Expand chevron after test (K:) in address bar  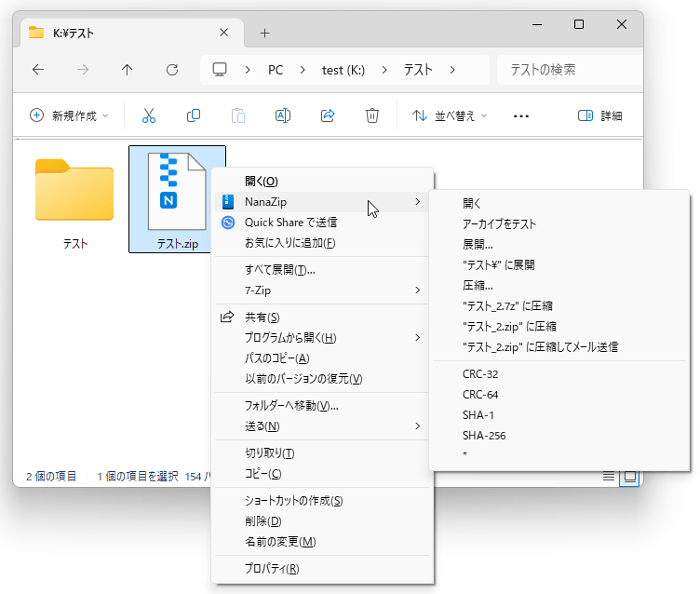[x=384, y=70]
